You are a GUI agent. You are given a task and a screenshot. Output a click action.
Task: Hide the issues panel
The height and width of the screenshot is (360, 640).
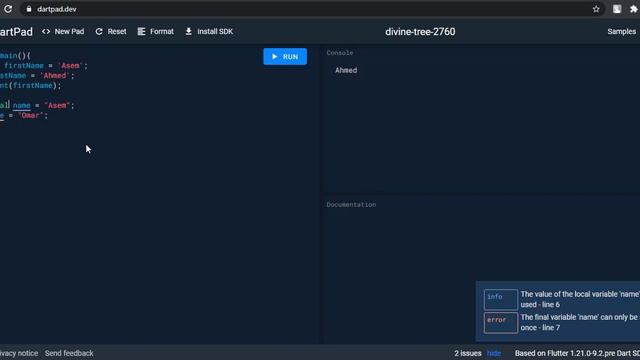pos(493,353)
